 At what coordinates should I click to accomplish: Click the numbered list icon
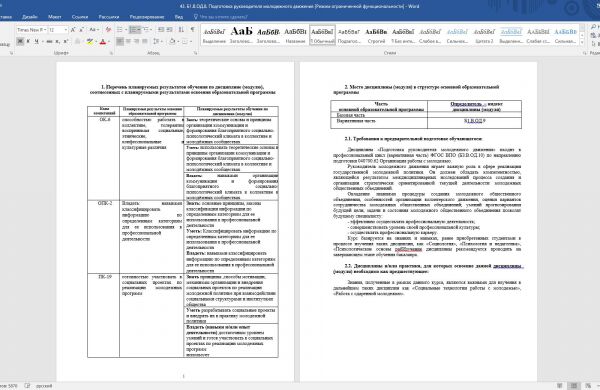coord(133,29)
